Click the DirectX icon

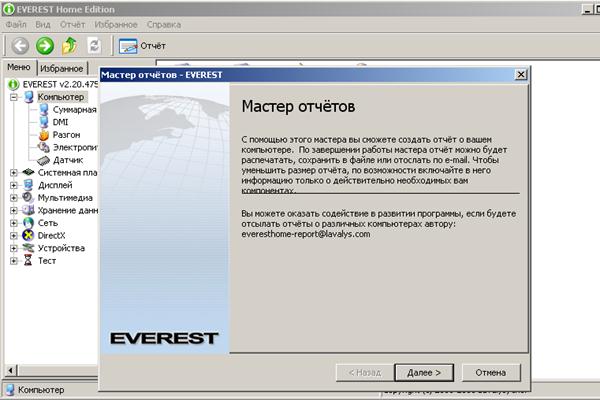(x=28, y=235)
